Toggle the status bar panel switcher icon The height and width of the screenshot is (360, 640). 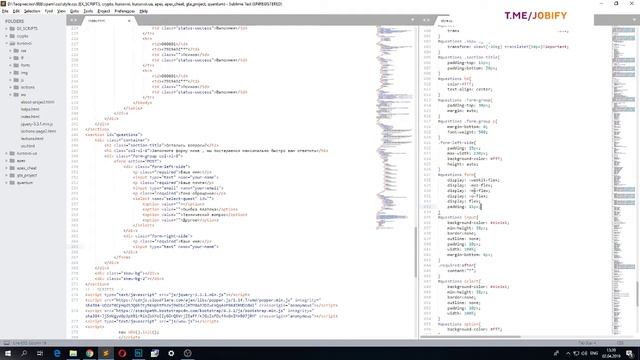(x=7, y=343)
